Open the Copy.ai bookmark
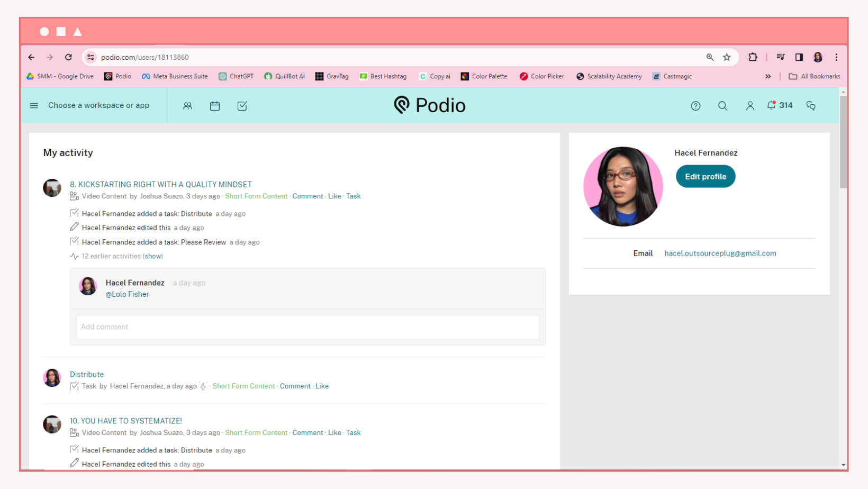The height and width of the screenshot is (489, 868). tap(435, 76)
